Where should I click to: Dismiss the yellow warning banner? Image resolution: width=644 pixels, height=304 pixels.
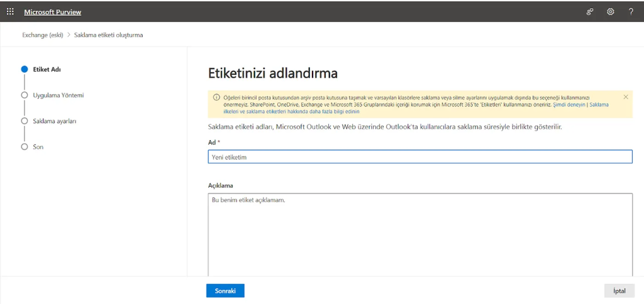pyautogui.click(x=626, y=97)
